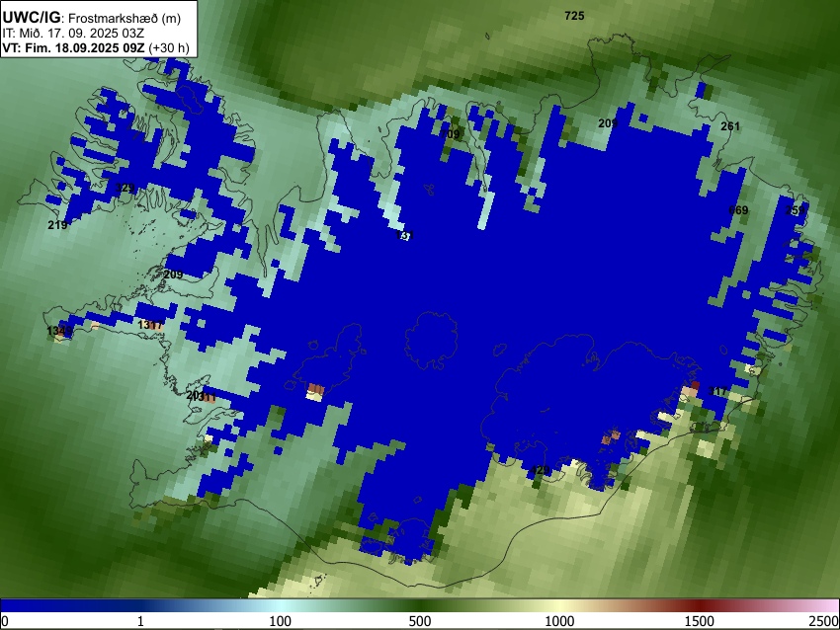
Task: Select the map value 669
Action: 738,210
